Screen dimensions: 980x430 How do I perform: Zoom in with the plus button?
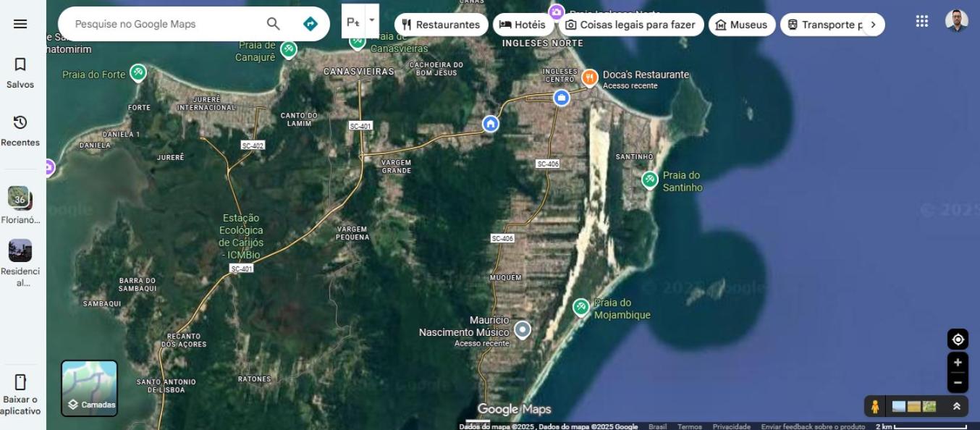click(958, 363)
